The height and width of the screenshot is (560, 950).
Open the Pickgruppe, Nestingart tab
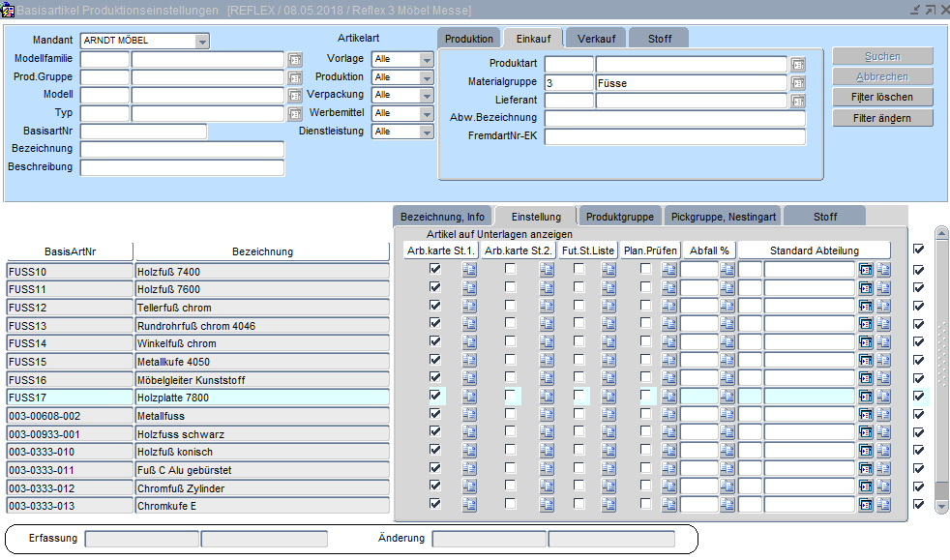(724, 217)
